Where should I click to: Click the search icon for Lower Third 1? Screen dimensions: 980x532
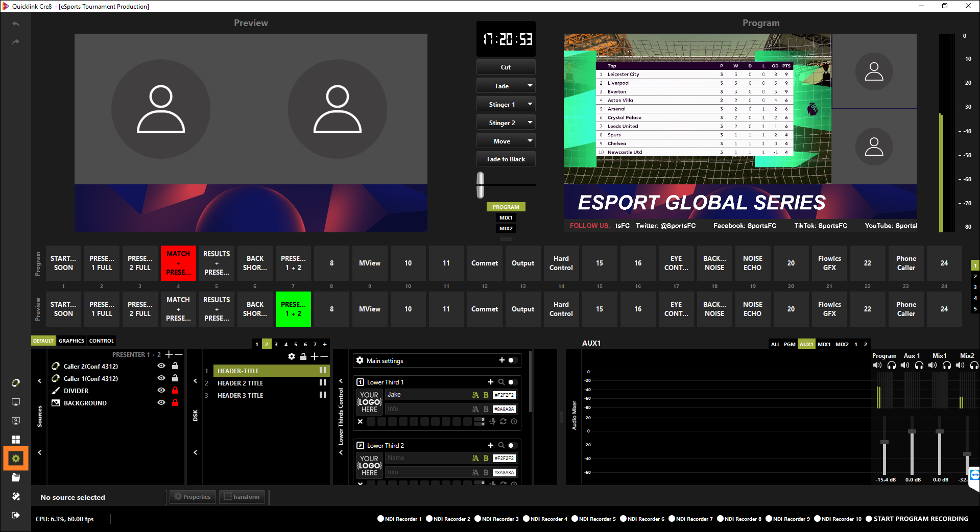pyautogui.click(x=501, y=382)
